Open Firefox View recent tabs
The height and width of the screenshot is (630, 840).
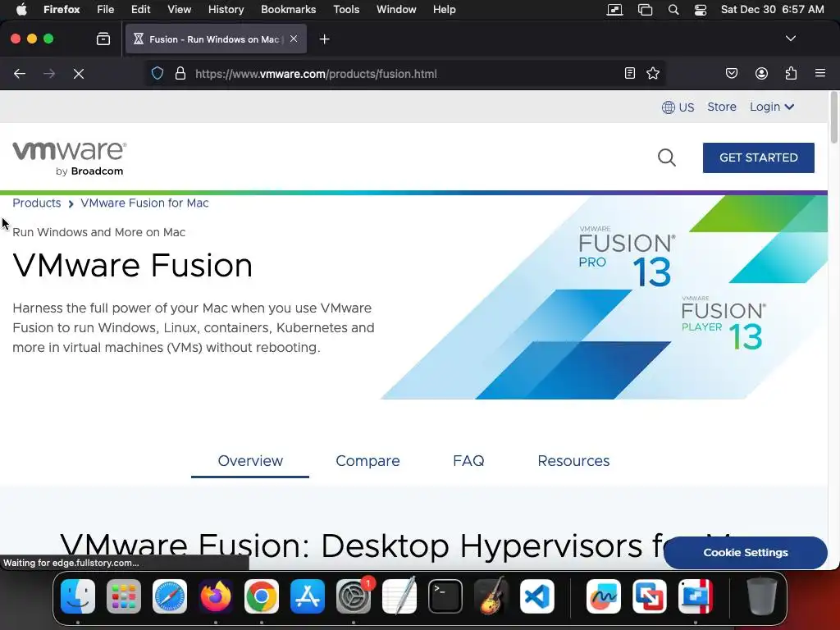[x=103, y=39]
